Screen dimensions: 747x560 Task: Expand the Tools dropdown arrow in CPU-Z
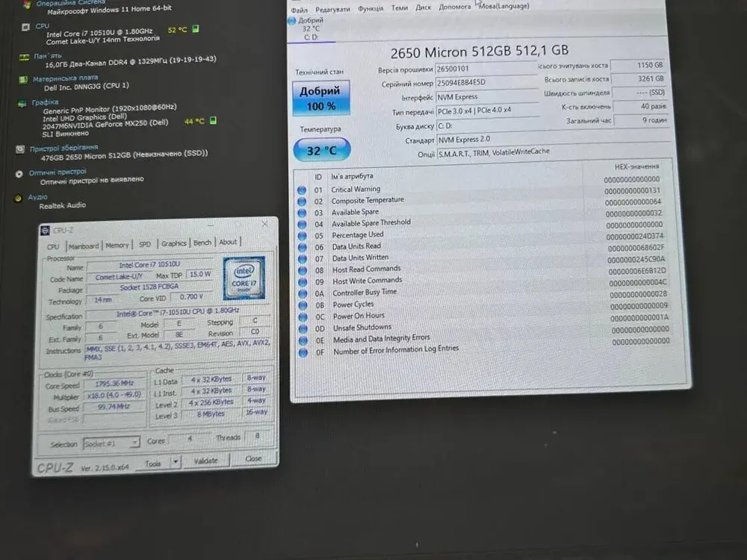coord(175,462)
